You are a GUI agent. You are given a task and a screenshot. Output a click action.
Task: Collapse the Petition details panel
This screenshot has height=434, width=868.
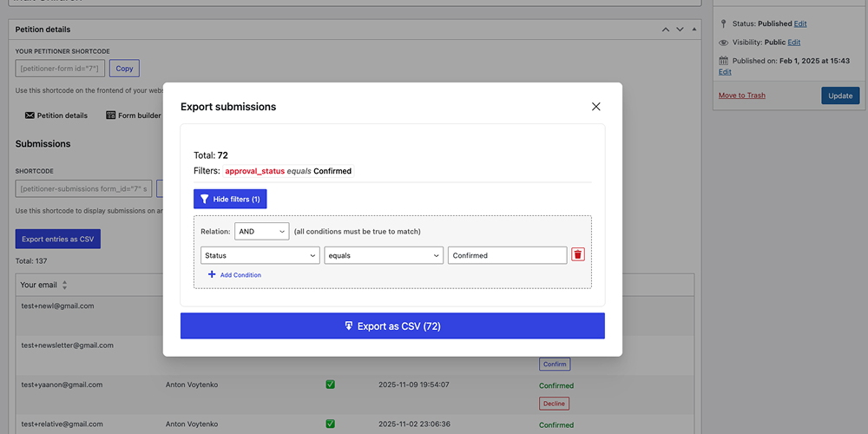click(x=694, y=30)
